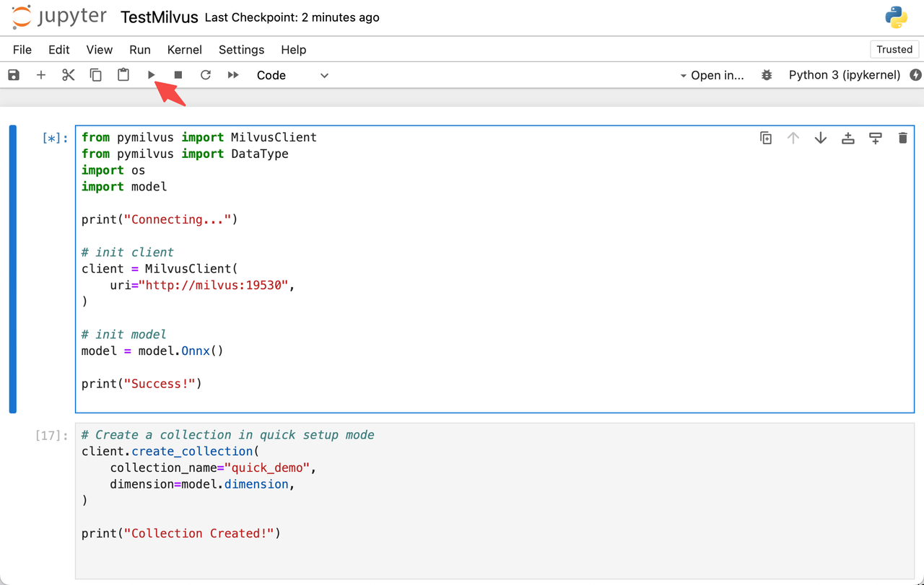
Task: Copy the selected cell from the toolbar
Action: tap(95, 75)
